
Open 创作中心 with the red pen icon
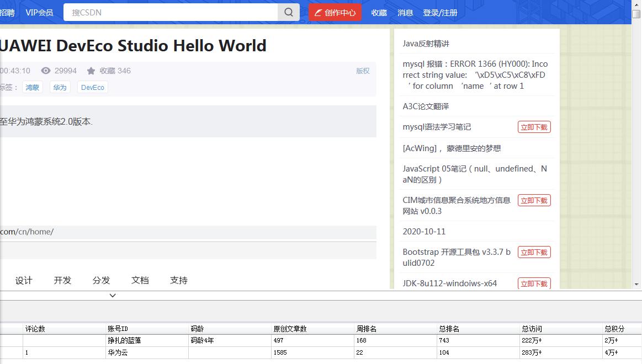pos(335,12)
